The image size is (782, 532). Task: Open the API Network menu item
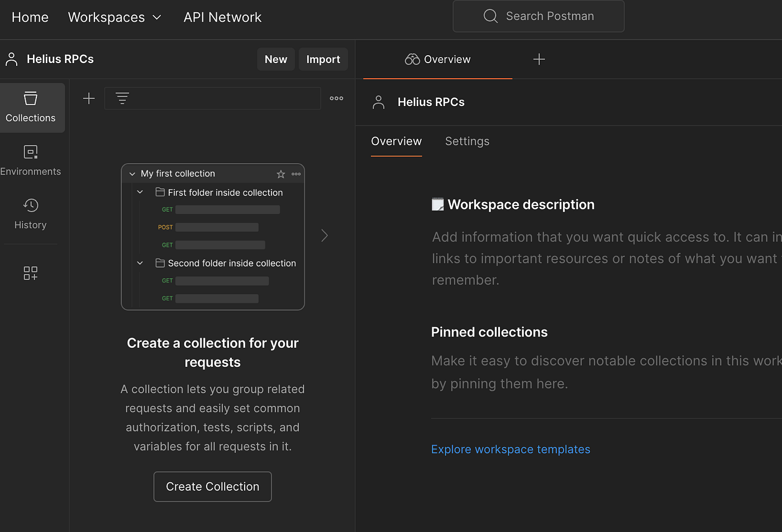point(222,17)
